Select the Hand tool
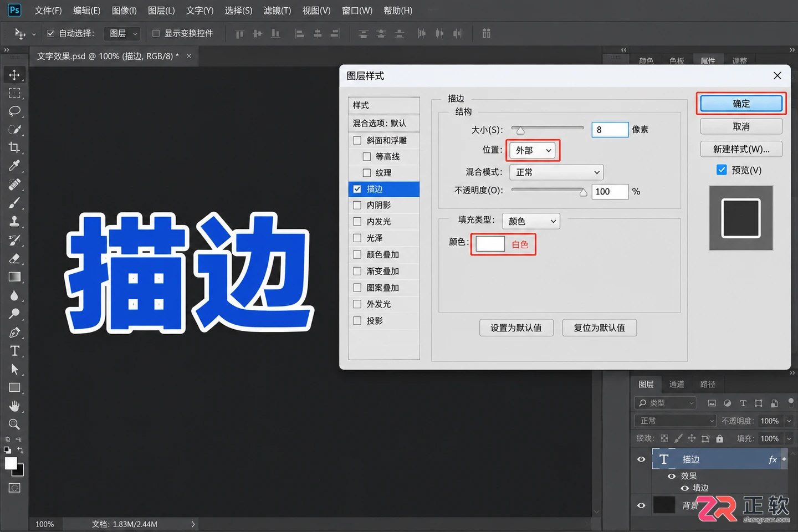This screenshot has height=532, width=798. (x=14, y=406)
